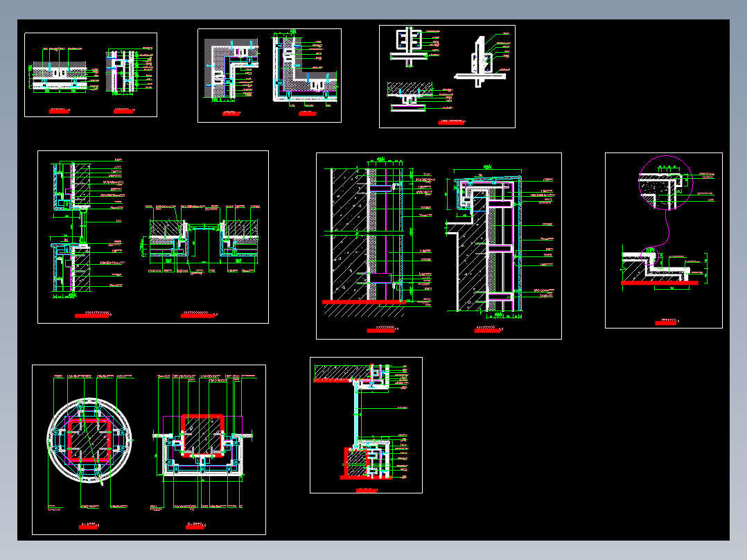Screen dimensions: 747x560
Task: Click the small magenta circle on step section
Action: [x=650, y=256]
